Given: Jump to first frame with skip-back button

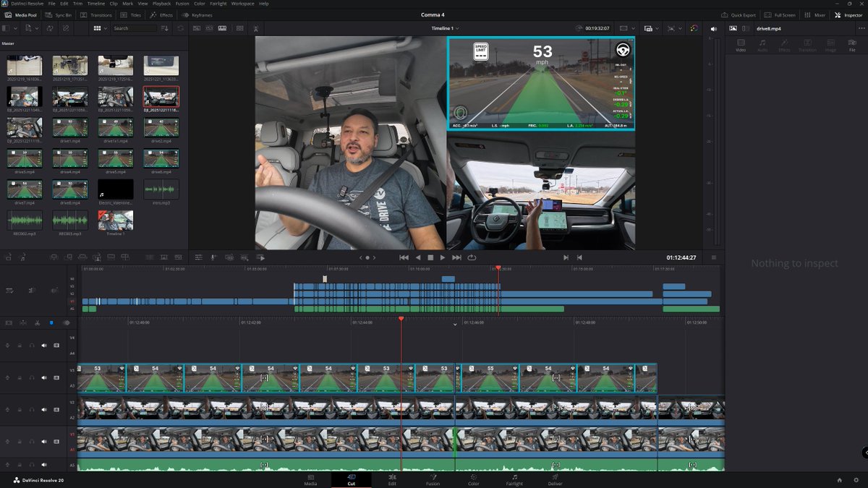Looking at the screenshot, I should [x=404, y=257].
